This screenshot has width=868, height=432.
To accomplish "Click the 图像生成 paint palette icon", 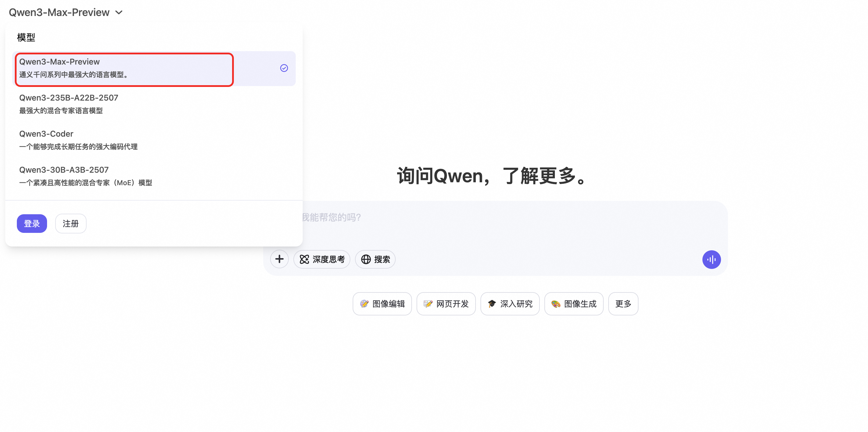I will pyautogui.click(x=556, y=304).
